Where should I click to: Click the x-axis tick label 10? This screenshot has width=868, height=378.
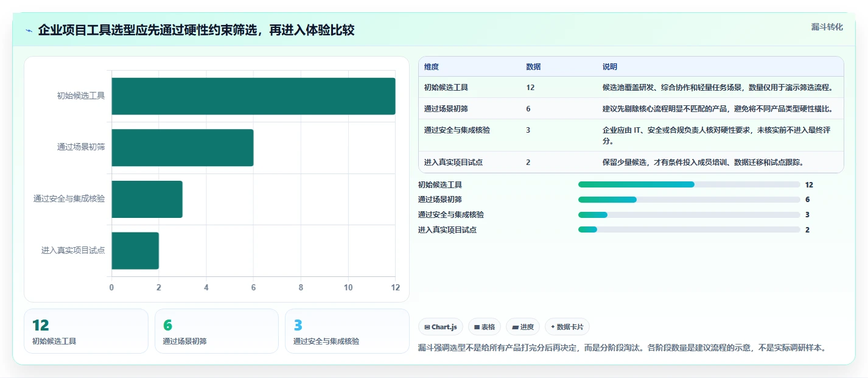pos(348,287)
